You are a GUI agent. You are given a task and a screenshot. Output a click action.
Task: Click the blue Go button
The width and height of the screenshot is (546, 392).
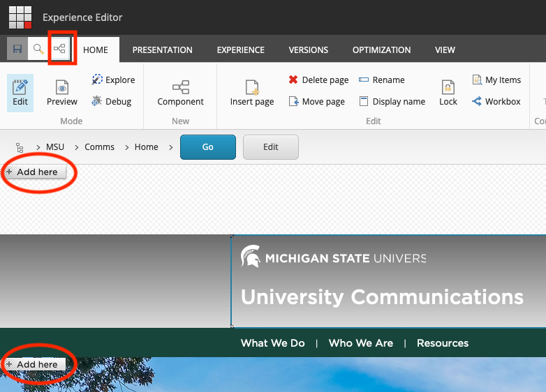pyautogui.click(x=208, y=146)
